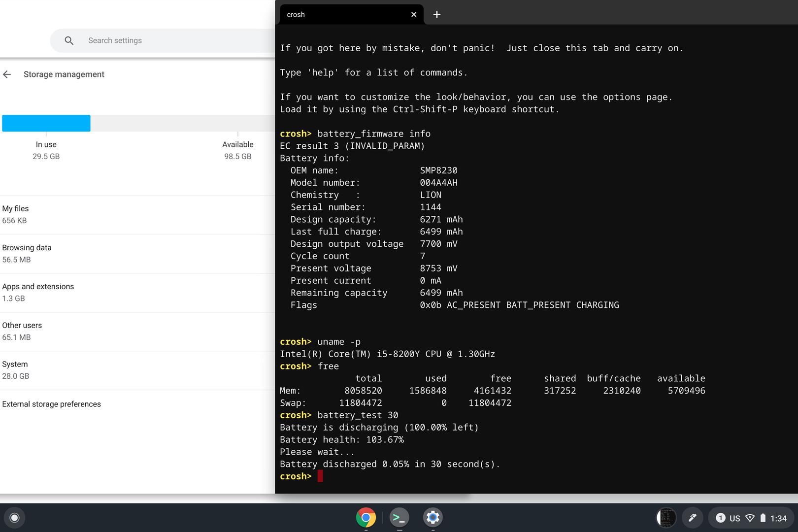Screen dimensions: 798x532
Task: Open a new terminal tab with plus
Action: pyautogui.click(x=436, y=15)
